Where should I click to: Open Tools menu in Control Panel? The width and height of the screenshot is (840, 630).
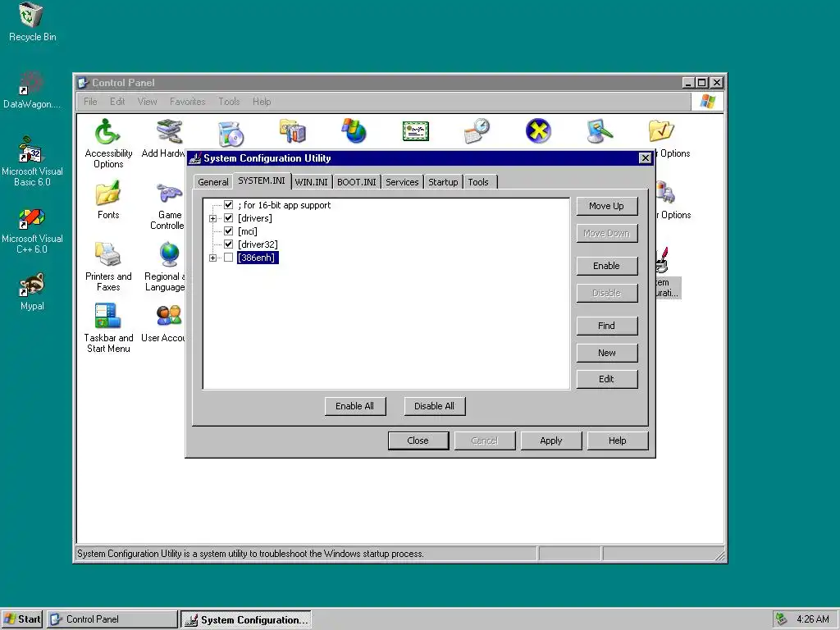[229, 102]
